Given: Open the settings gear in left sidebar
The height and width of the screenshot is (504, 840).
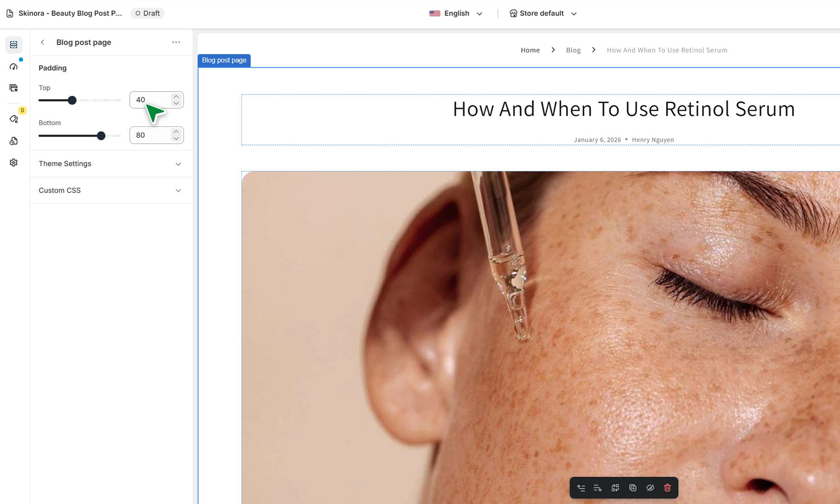Looking at the screenshot, I should coord(13,163).
